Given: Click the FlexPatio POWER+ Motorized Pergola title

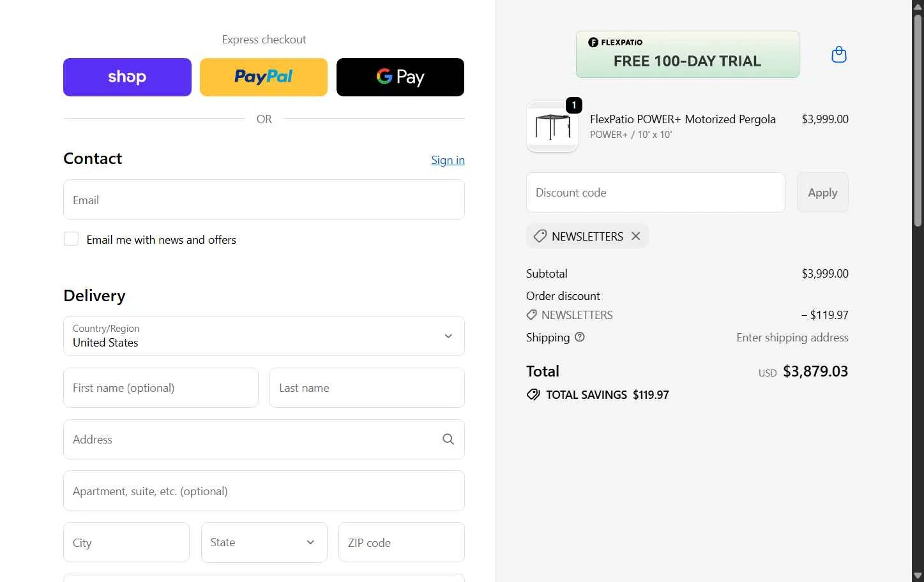Looking at the screenshot, I should coord(683,119).
